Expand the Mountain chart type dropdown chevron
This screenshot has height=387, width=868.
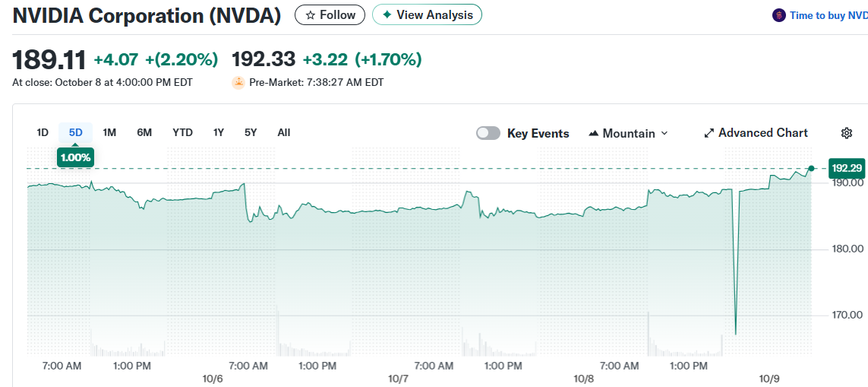pyautogui.click(x=664, y=133)
